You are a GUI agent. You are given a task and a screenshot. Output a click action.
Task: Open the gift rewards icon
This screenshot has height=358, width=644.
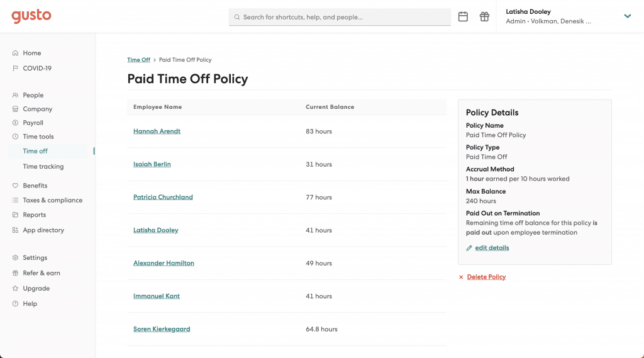pos(484,17)
